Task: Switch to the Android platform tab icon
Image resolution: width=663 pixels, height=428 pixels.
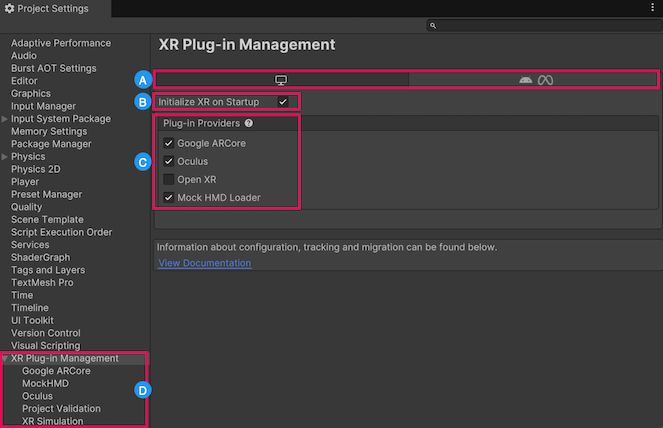Action: tap(526, 80)
